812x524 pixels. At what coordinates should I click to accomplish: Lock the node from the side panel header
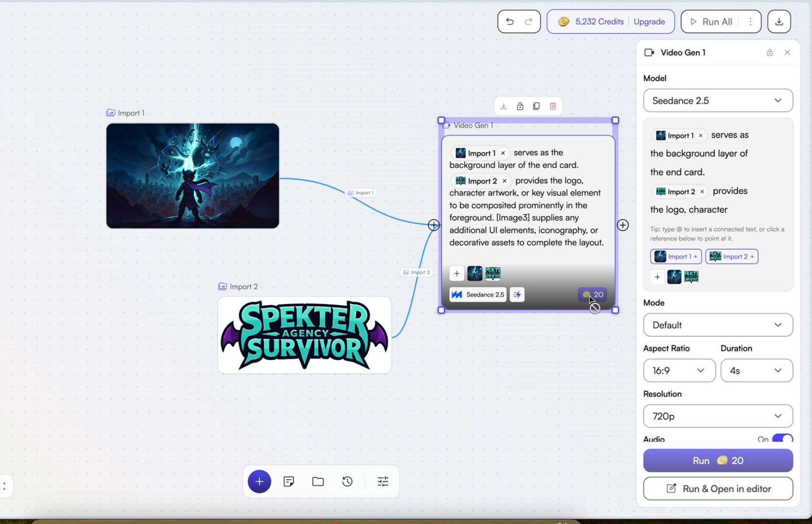pyautogui.click(x=770, y=52)
